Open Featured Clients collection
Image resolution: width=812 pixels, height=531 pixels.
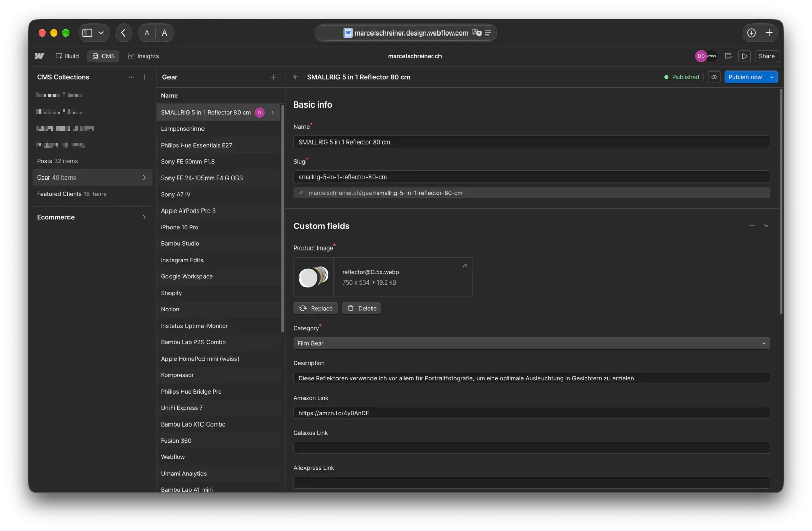(92, 194)
